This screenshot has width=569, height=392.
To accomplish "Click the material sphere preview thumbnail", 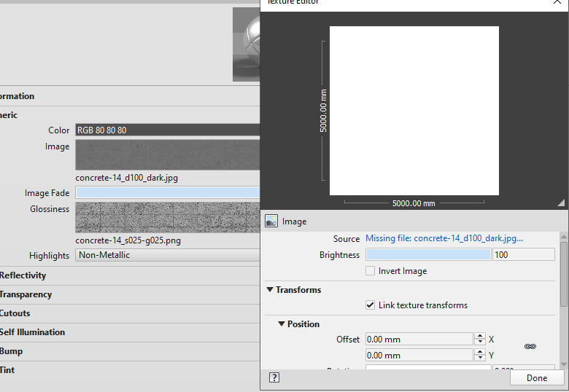I will coord(247,44).
